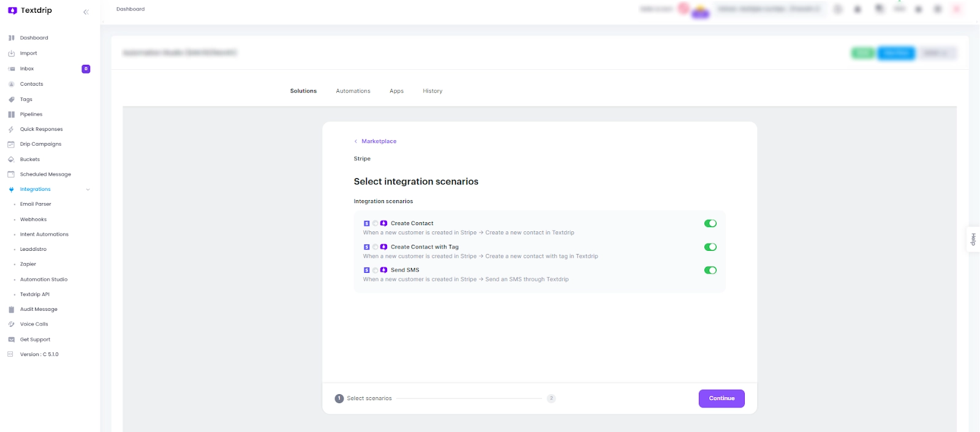Open the Inbox using its sidebar icon
This screenshot has height=432, width=980.
tap(11, 69)
